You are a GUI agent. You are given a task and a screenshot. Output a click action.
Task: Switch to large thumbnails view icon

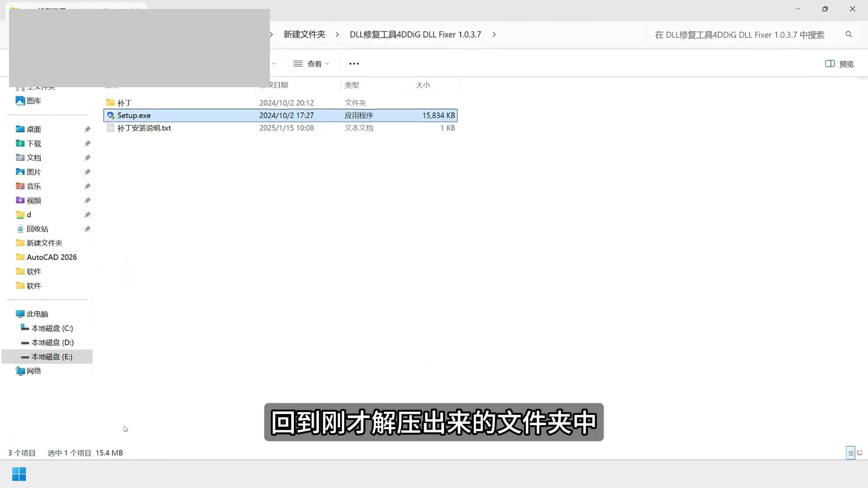860,453
